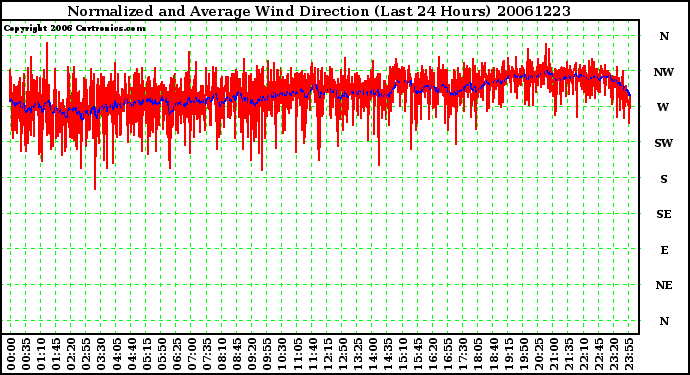Click the 08:10 time label
This screenshot has width=690, height=375.
[x=222, y=354]
